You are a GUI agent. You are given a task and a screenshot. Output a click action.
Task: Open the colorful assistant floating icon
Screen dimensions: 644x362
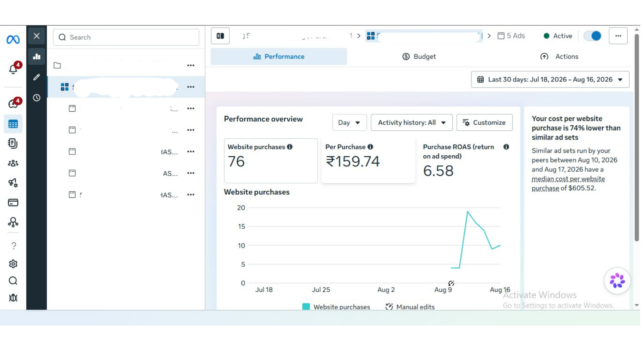point(617,281)
